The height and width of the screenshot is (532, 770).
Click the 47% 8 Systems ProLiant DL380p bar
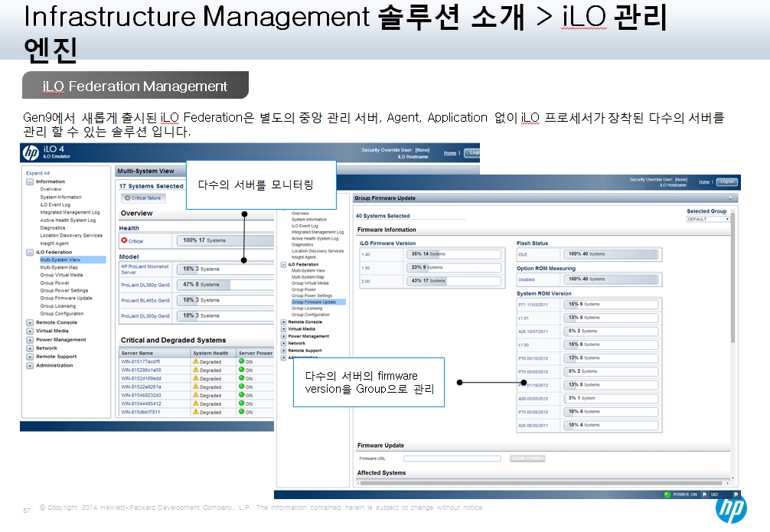pos(225,285)
